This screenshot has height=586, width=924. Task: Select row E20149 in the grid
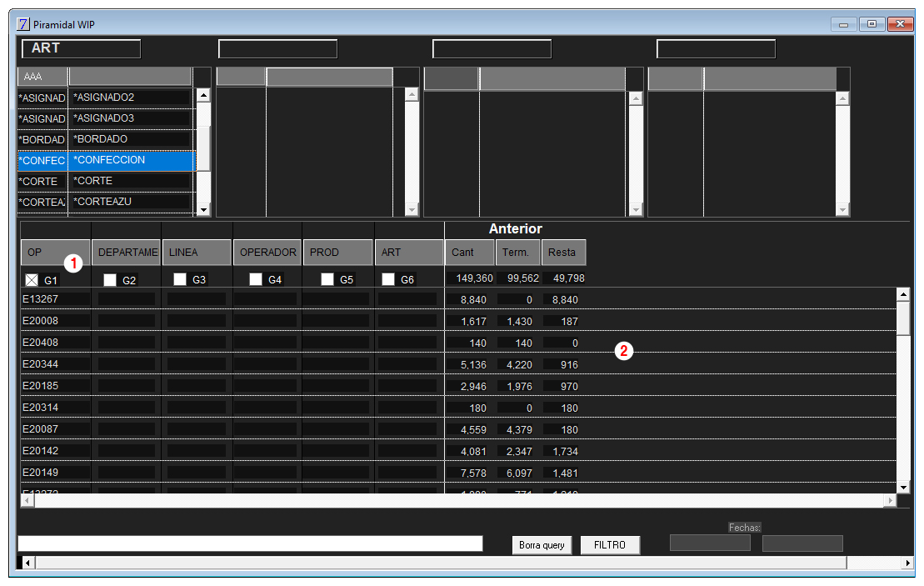click(x=458, y=473)
